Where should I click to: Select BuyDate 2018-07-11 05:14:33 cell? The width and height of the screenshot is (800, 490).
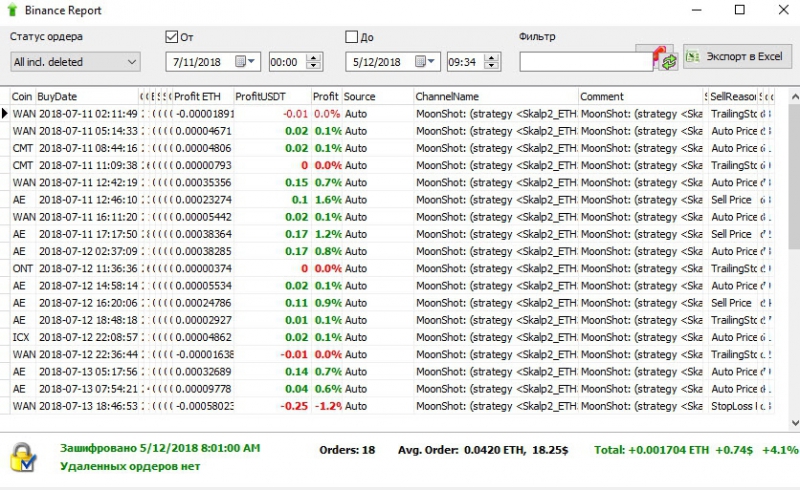(88, 131)
